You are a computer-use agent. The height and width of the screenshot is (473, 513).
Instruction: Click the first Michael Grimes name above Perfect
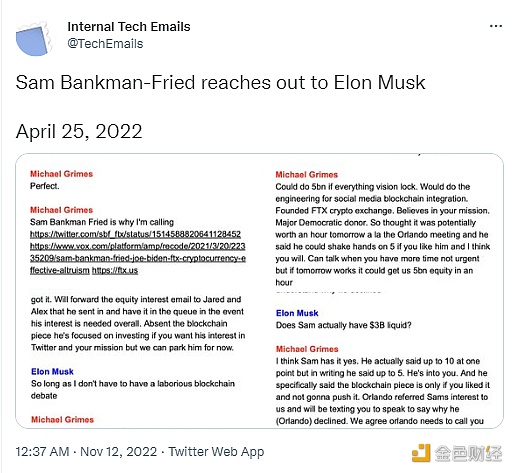click(x=61, y=174)
